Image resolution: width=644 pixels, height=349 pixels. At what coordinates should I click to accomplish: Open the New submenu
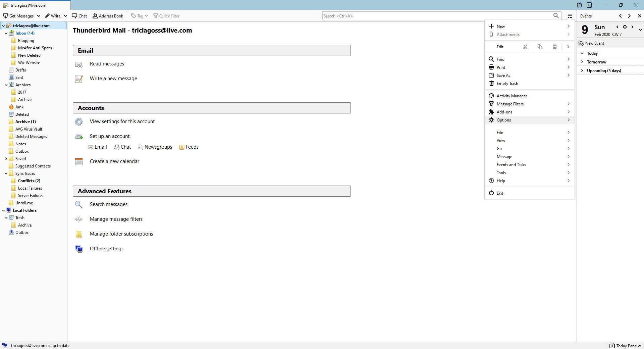coord(530,26)
